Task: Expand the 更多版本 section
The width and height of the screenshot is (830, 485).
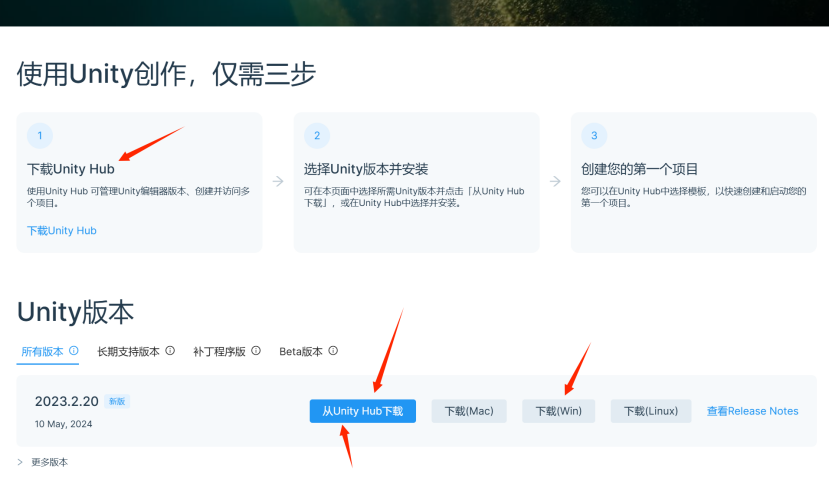Action: click(42, 462)
